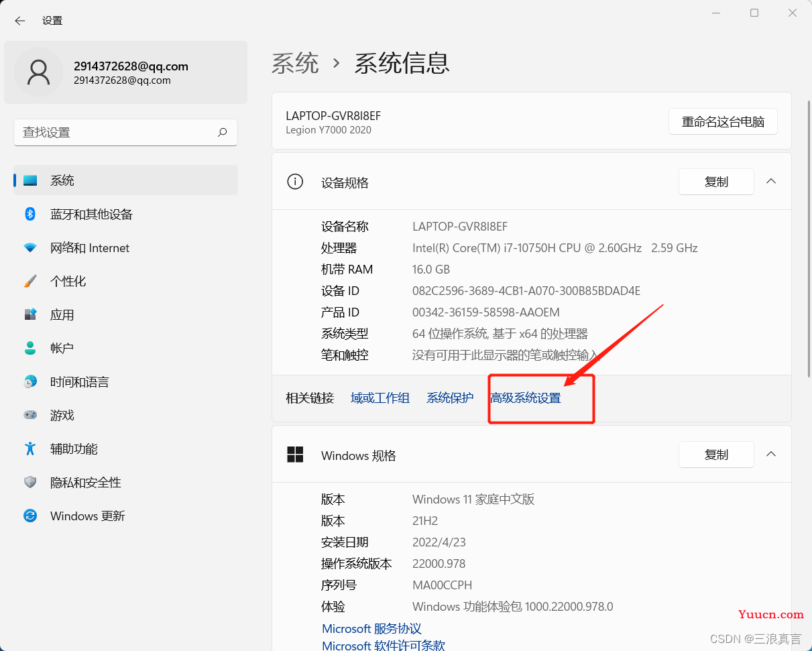Click the privacy shield icon

tap(30, 482)
